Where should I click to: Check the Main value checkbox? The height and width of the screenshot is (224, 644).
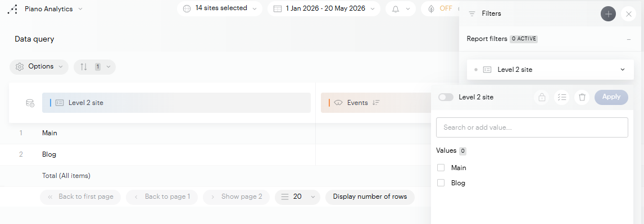[x=441, y=168]
